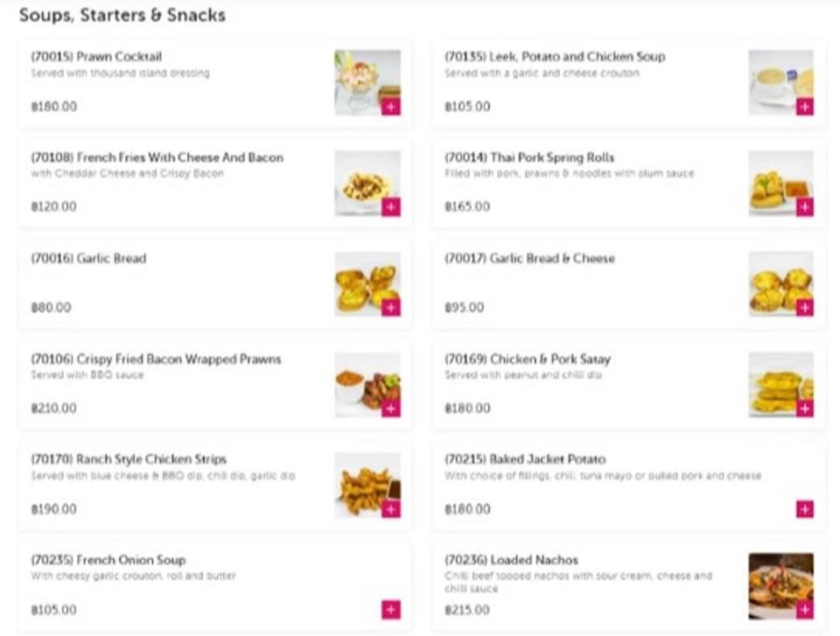
Task: Click plus icon on Garlic Bread
Action: 391,308
